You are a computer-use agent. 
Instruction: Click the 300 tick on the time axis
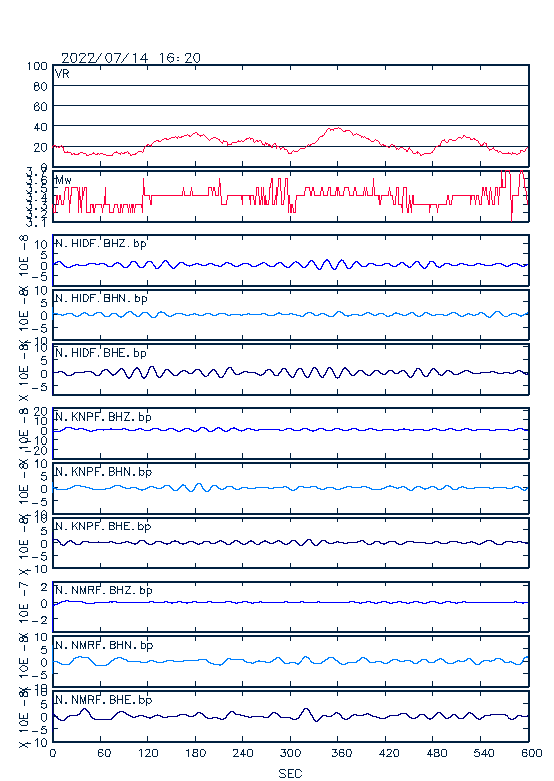point(290,753)
